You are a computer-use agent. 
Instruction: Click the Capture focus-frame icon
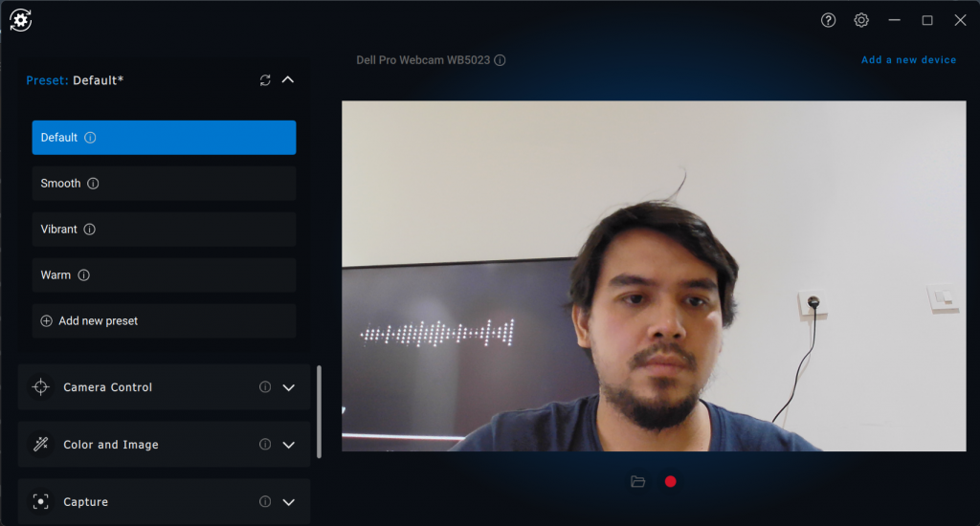point(40,502)
